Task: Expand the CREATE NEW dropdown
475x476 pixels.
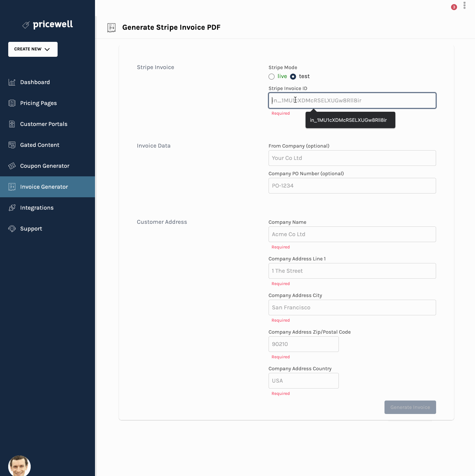Action: [33, 49]
